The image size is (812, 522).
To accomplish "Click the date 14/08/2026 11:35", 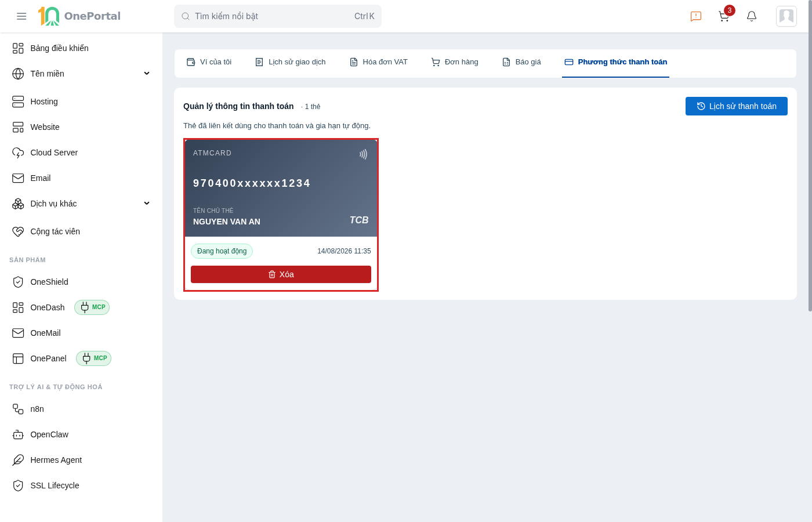I will click(344, 251).
